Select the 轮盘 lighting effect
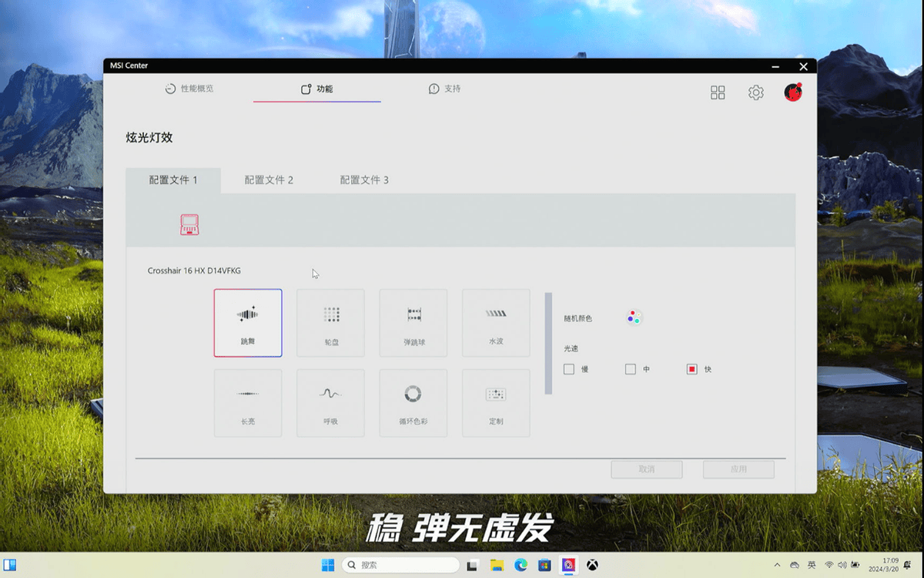Screen dimensions: 924x578 (331, 323)
